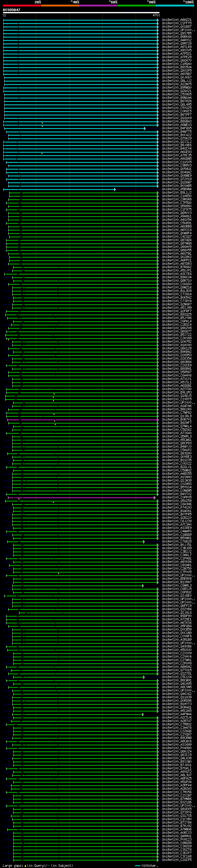Select the UniRef100_A4G054 label
197x868 pixels.
(x=176, y=220)
